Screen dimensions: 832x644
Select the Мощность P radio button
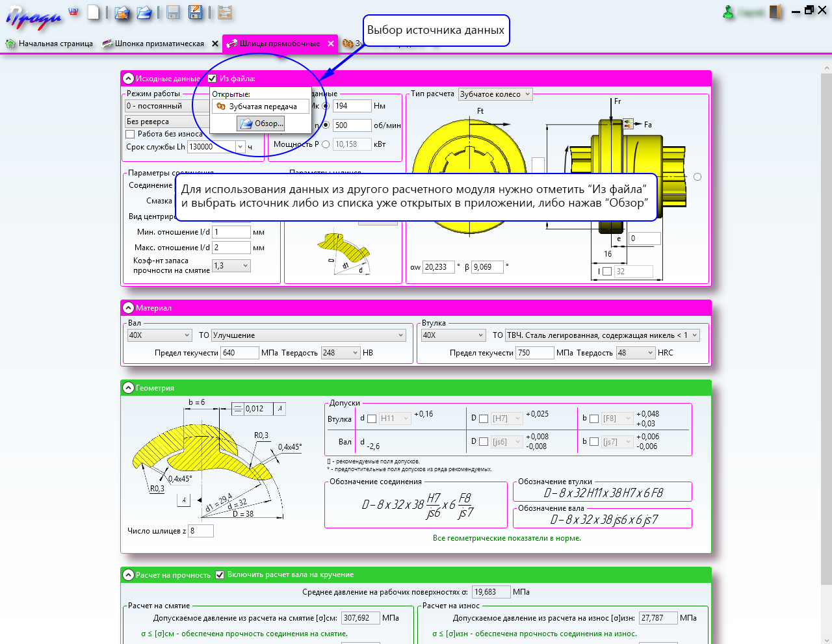click(326, 144)
